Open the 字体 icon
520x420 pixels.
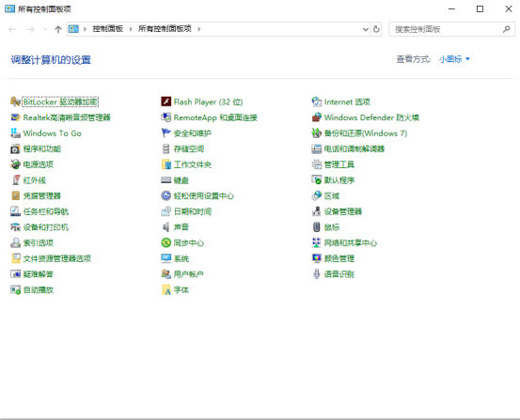[165, 289]
